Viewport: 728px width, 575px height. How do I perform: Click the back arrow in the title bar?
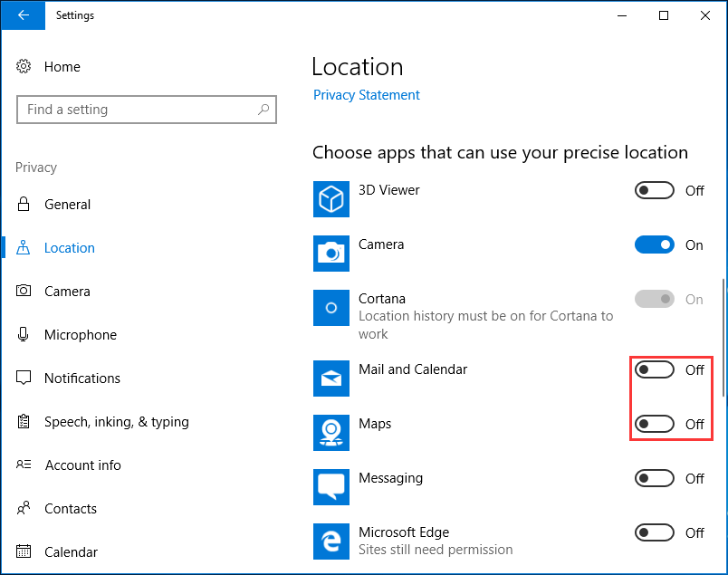point(23,14)
